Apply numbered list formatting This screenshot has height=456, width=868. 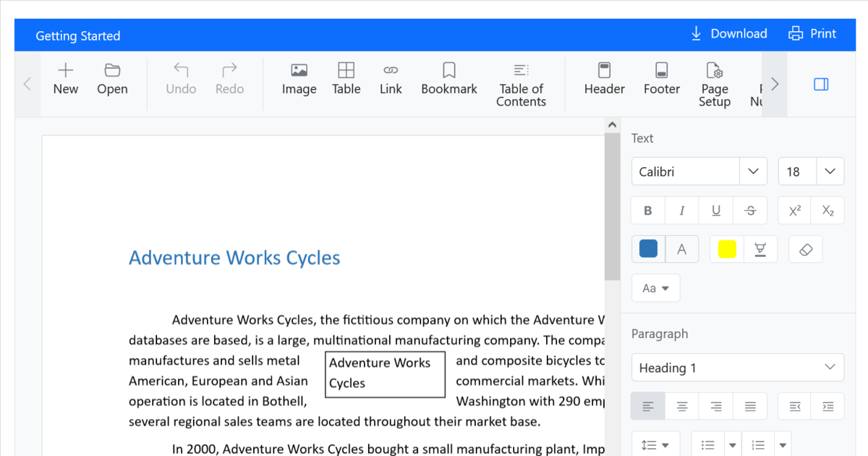point(758,444)
